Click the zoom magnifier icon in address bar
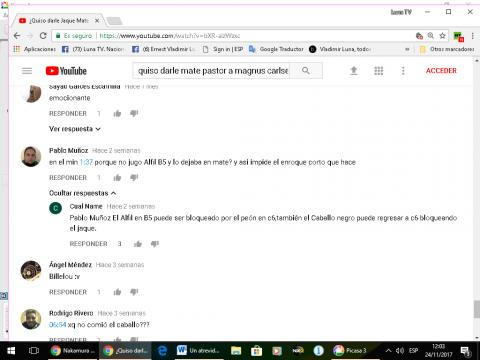This screenshot has height=360, width=480. tap(431, 36)
